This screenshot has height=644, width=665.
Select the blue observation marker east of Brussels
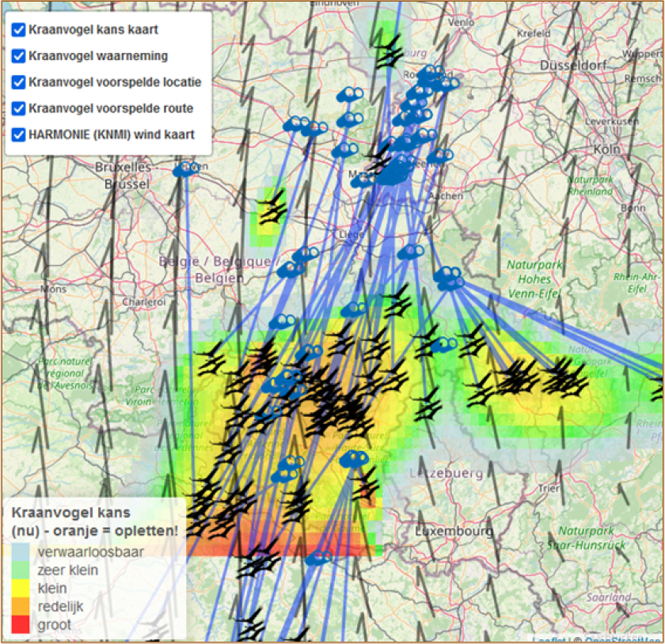click(187, 169)
